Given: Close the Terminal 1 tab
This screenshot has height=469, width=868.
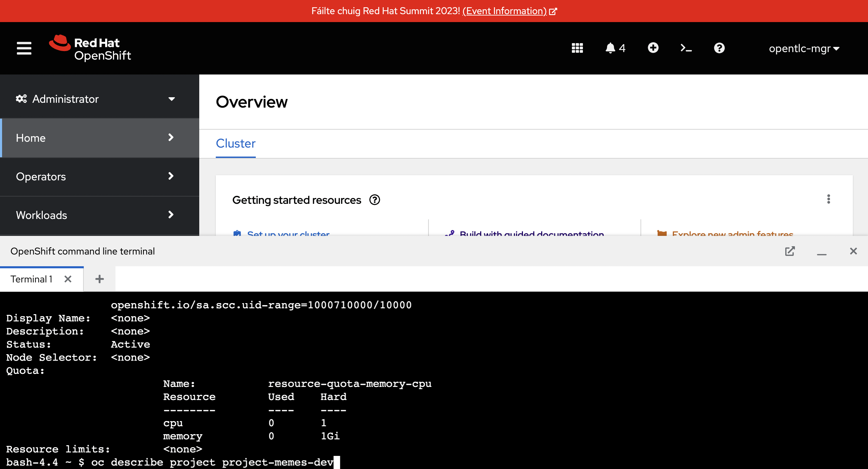Looking at the screenshot, I should point(68,279).
